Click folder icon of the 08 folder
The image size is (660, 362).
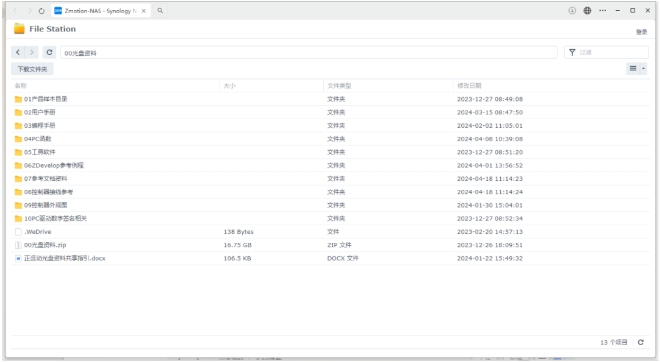pyautogui.click(x=18, y=192)
